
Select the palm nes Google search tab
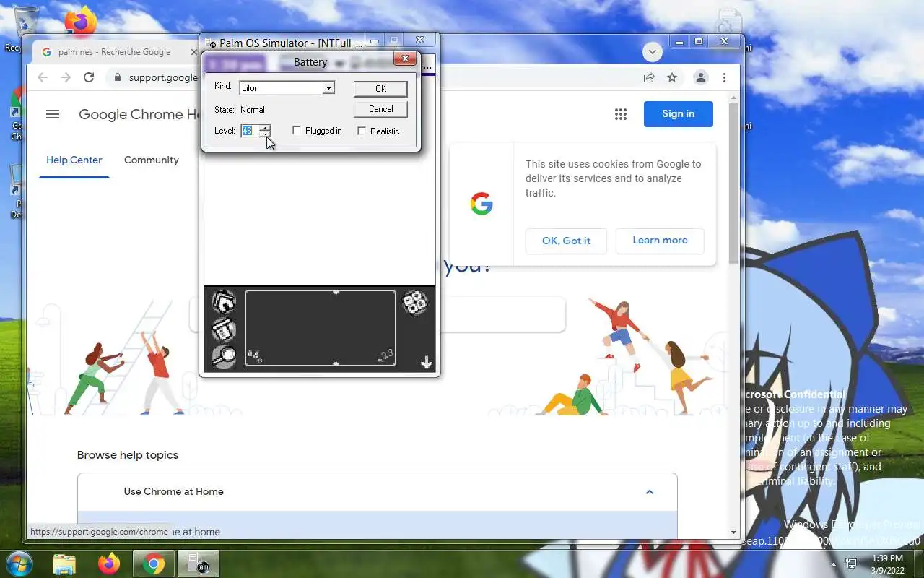click(x=114, y=52)
